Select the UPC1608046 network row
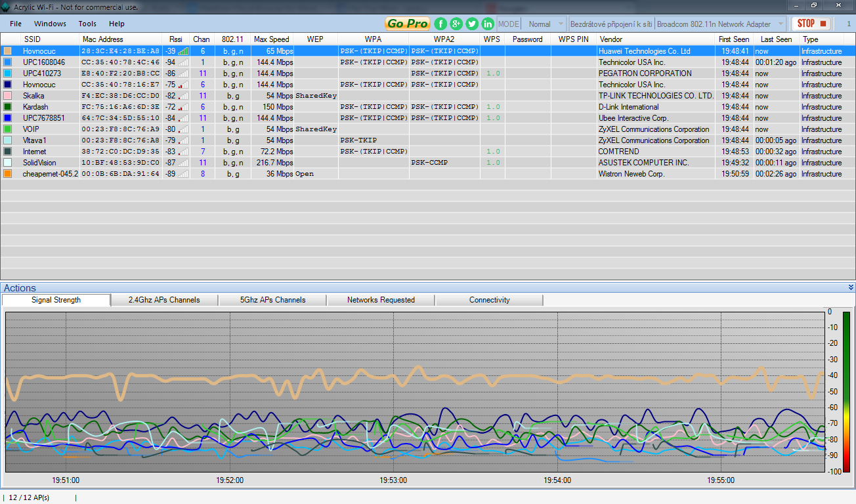Screen dimensions: 856x504 428,62
